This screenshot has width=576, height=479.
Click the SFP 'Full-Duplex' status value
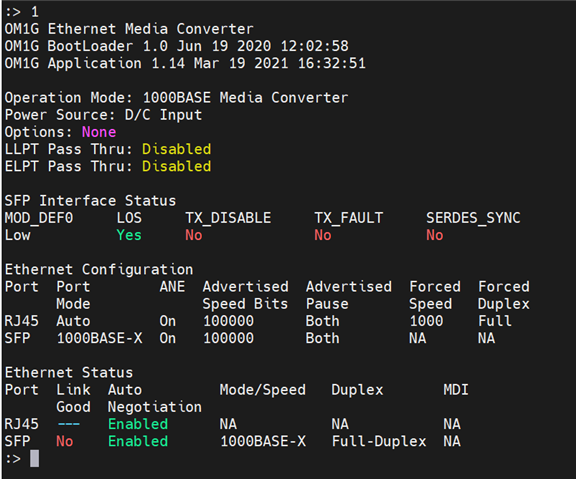(379, 442)
